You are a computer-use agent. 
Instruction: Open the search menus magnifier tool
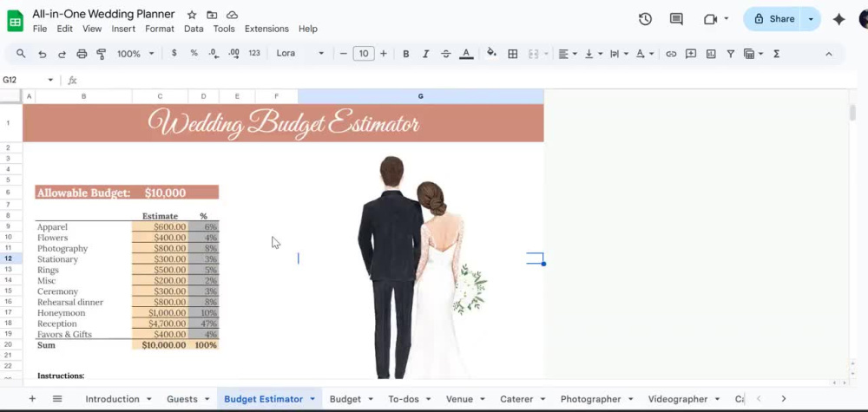(21, 54)
